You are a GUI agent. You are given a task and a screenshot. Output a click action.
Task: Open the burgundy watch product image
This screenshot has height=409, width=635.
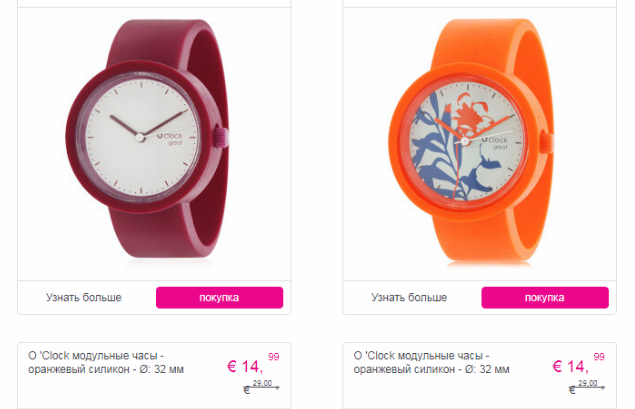coord(147,138)
